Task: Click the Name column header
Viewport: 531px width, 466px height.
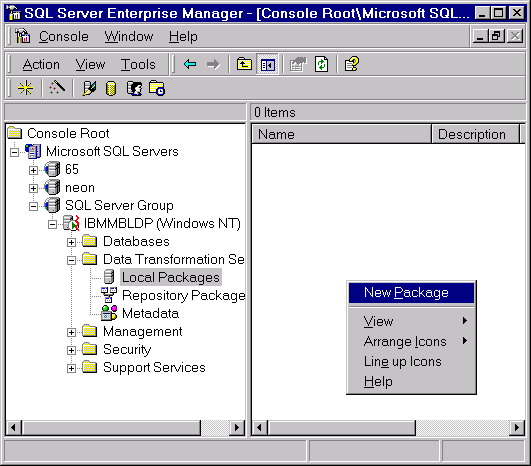Action: [341, 134]
